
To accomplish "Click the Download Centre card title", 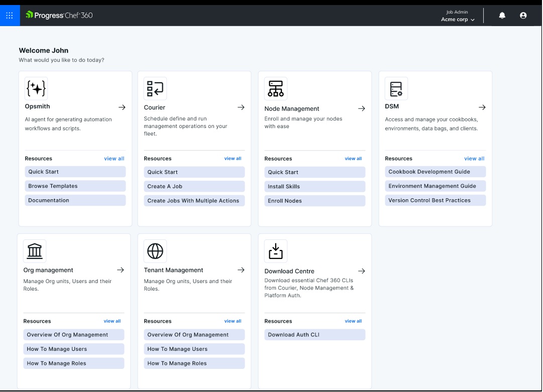I will [x=289, y=271].
